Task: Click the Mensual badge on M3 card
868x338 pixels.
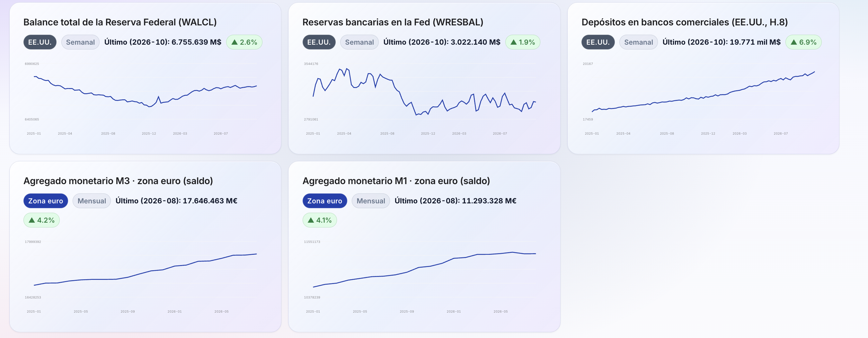Action: tap(92, 201)
